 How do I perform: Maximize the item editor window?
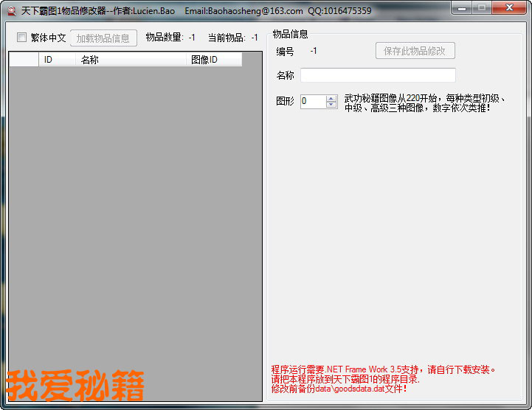click(x=482, y=8)
